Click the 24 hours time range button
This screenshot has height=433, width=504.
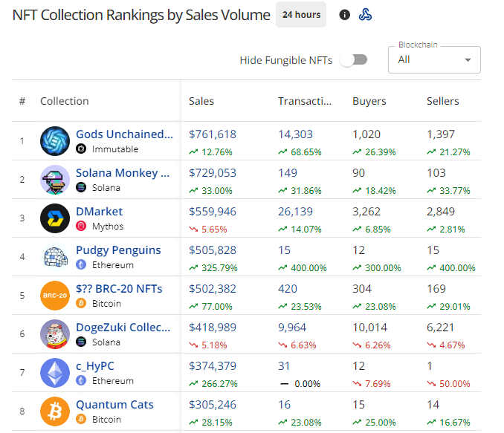pyautogui.click(x=301, y=15)
